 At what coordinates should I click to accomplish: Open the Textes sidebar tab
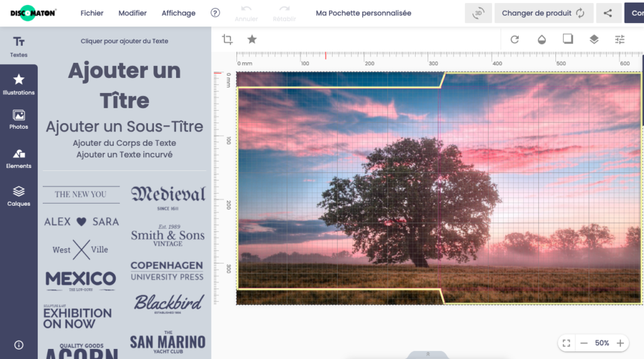click(19, 47)
